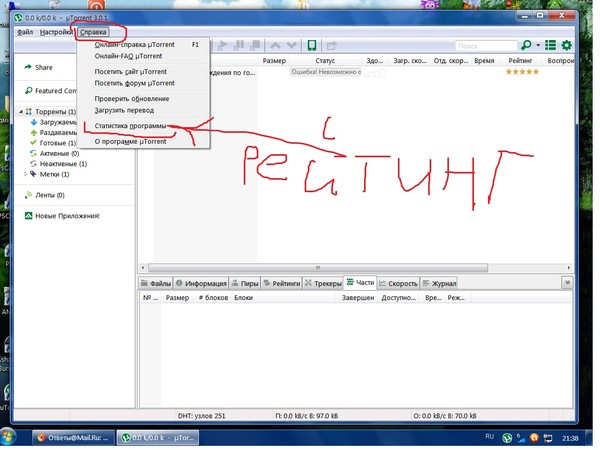600x450 pixels.
Task: Select Активные (0) category
Action: pyautogui.click(x=59, y=153)
